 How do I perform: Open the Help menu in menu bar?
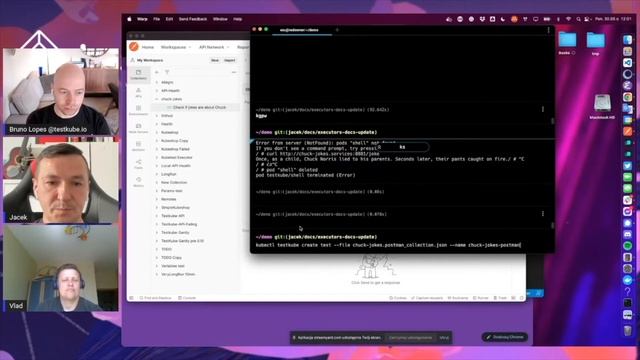click(x=238, y=19)
